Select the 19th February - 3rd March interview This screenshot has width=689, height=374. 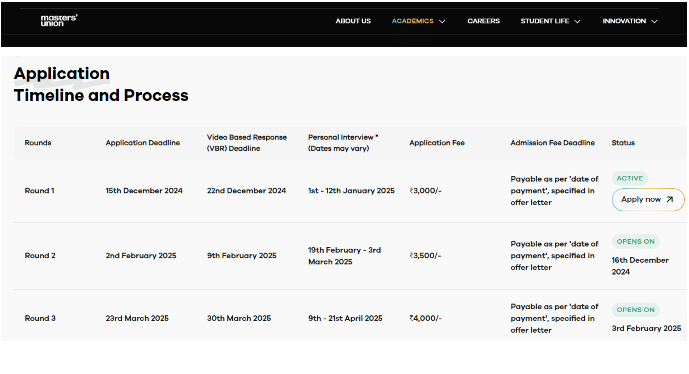[x=344, y=256]
